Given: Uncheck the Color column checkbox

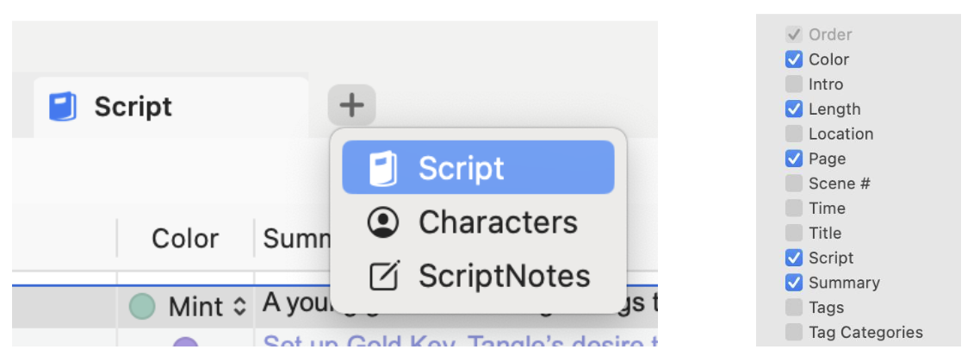Looking at the screenshot, I should [794, 59].
